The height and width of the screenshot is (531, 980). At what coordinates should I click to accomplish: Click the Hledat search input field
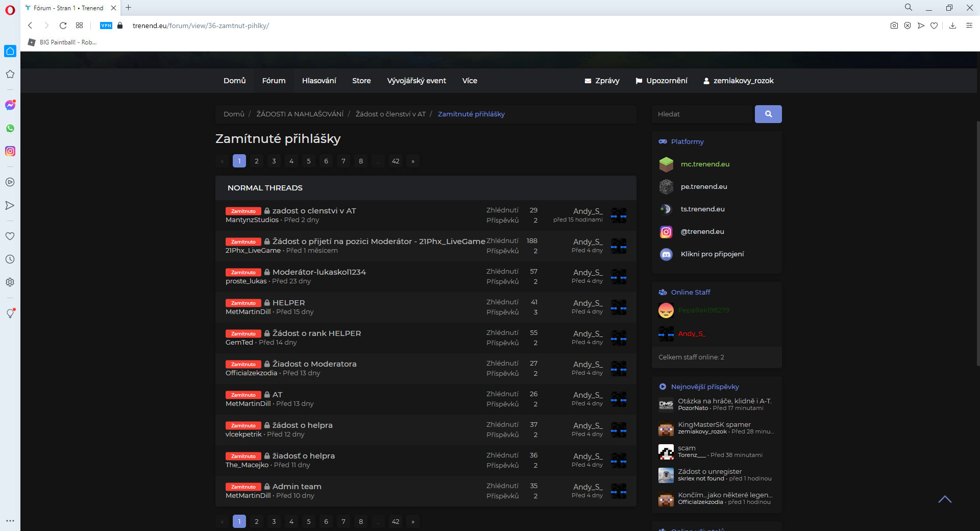click(703, 114)
